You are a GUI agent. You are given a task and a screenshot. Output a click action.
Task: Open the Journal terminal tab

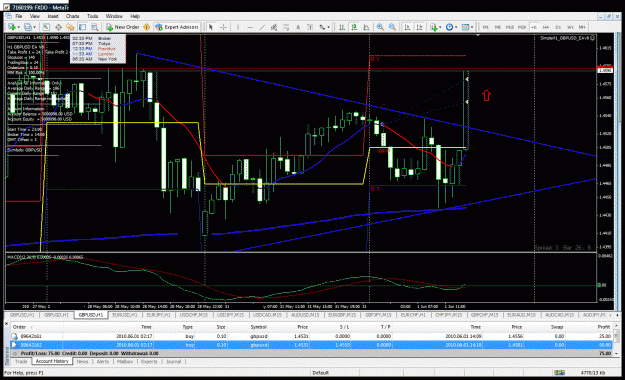tap(173, 362)
